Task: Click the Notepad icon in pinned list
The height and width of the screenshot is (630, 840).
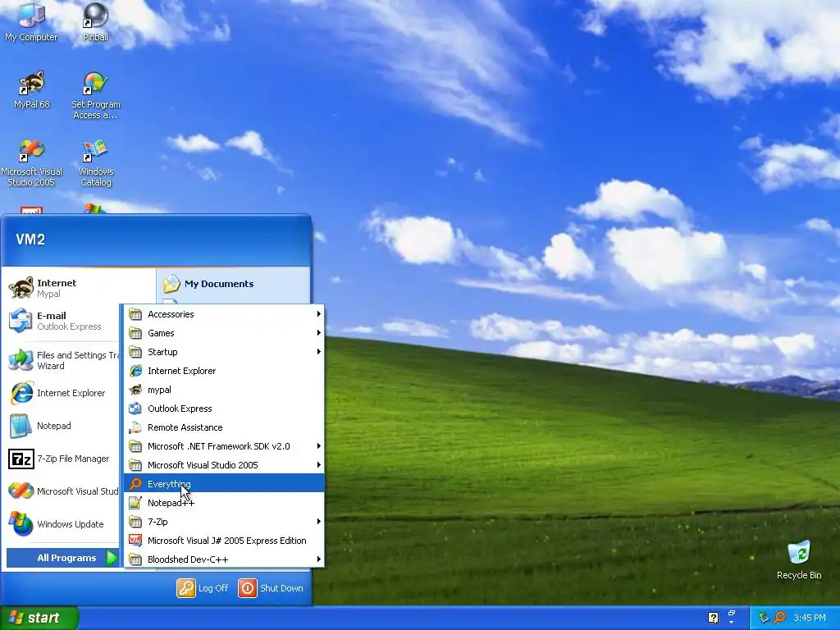Action: click(21, 426)
